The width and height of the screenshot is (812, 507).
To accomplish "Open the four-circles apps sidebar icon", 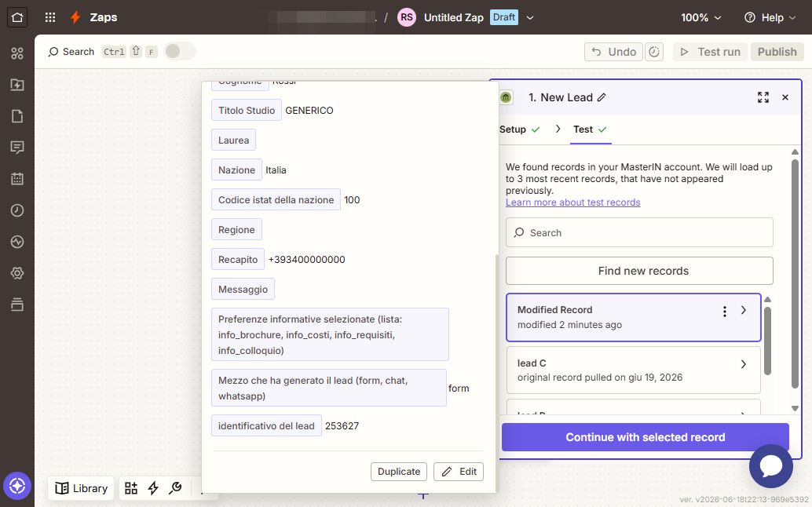I will click(17, 53).
